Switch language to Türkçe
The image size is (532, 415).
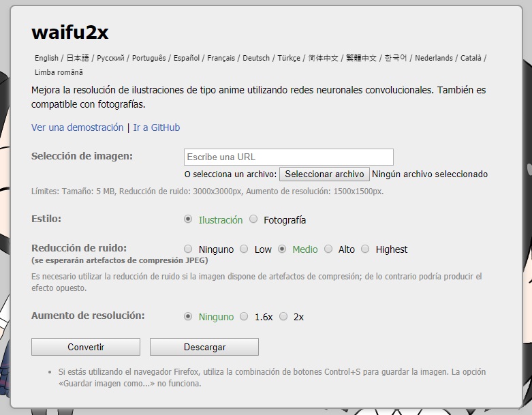pyautogui.click(x=289, y=58)
